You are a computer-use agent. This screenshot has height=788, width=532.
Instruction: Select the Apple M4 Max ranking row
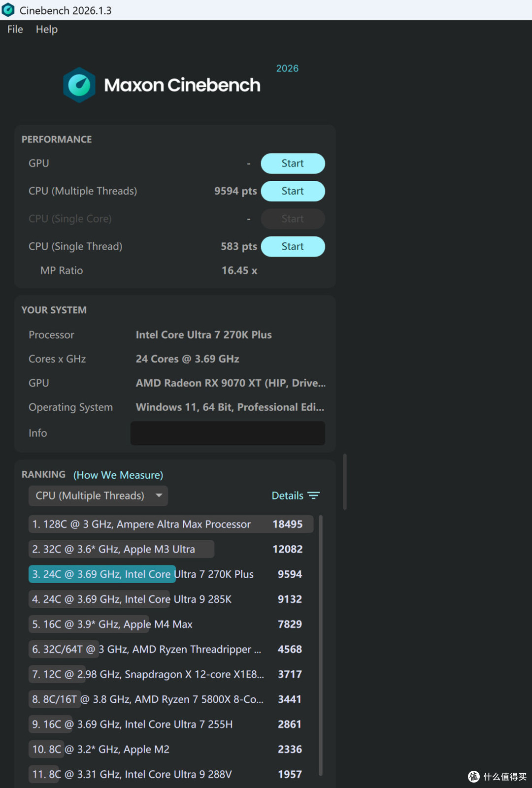coord(170,624)
